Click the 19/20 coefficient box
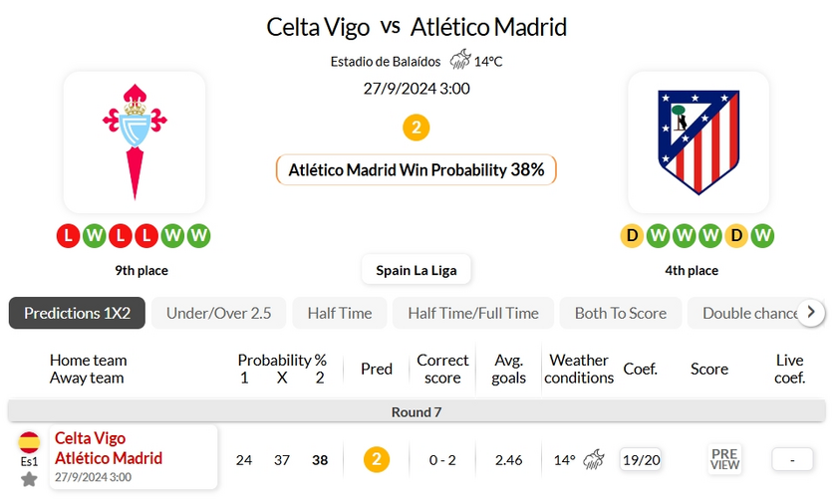837x504 pixels. pos(641,459)
